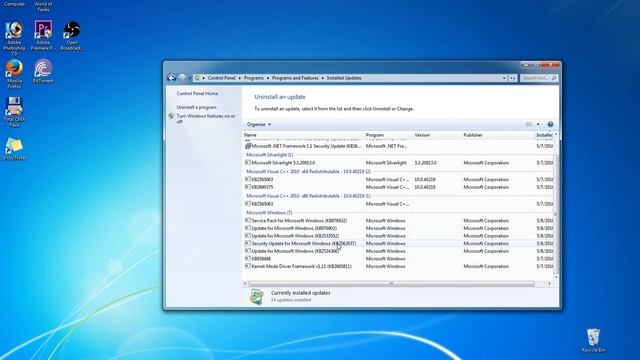Open Turn Windows features on or off
The width and height of the screenshot is (640, 360).
click(x=206, y=118)
